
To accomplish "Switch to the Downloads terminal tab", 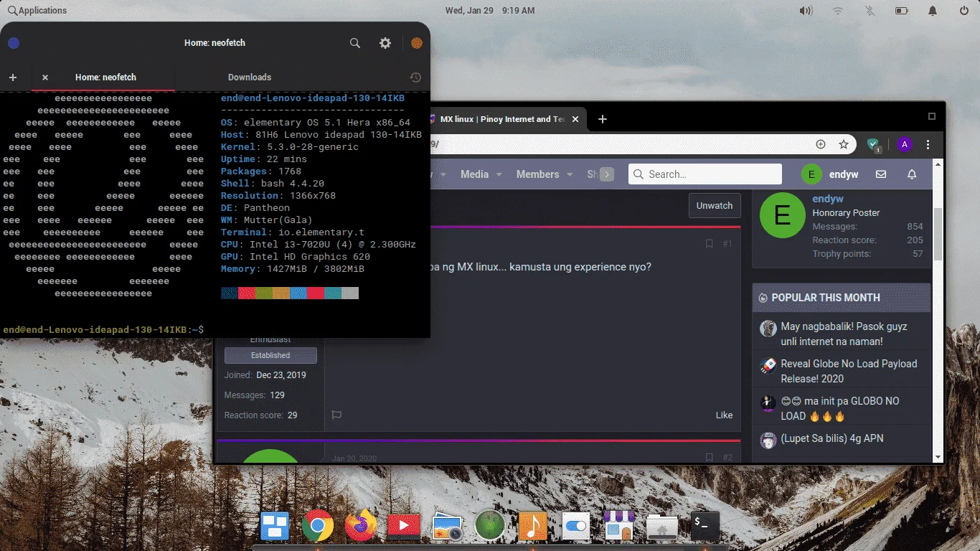I will [250, 77].
